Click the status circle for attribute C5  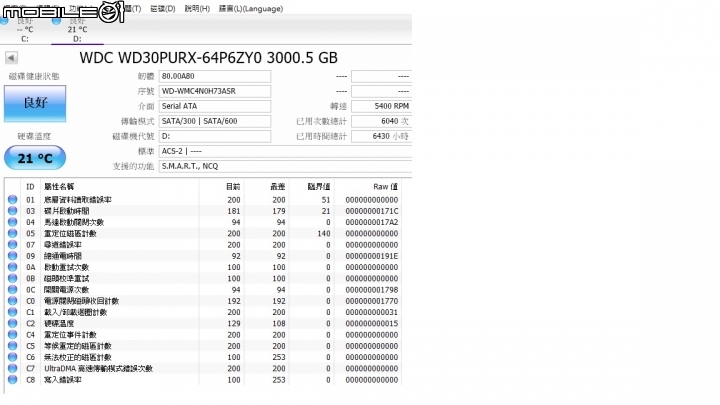pyautogui.click(x=12, y=346)
